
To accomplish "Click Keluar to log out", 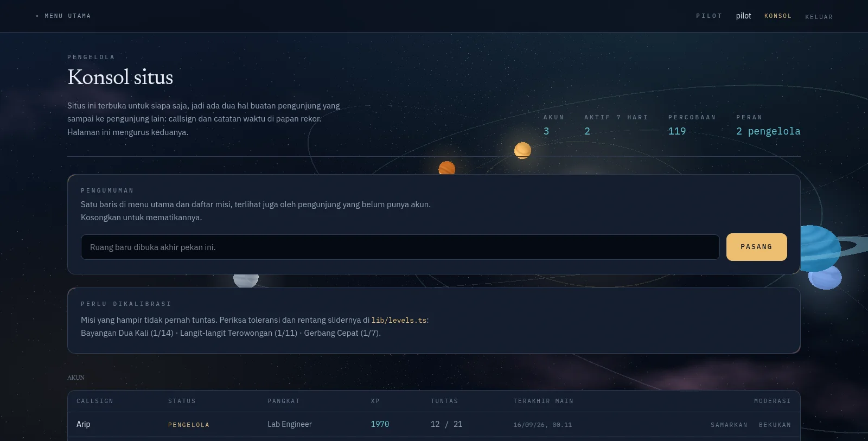I will click(x=819, y=17).
